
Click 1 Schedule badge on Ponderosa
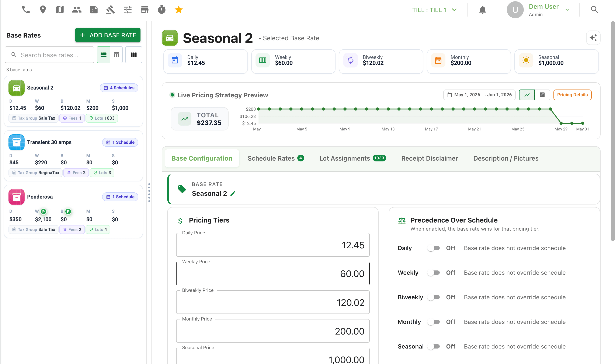[120, 197]
